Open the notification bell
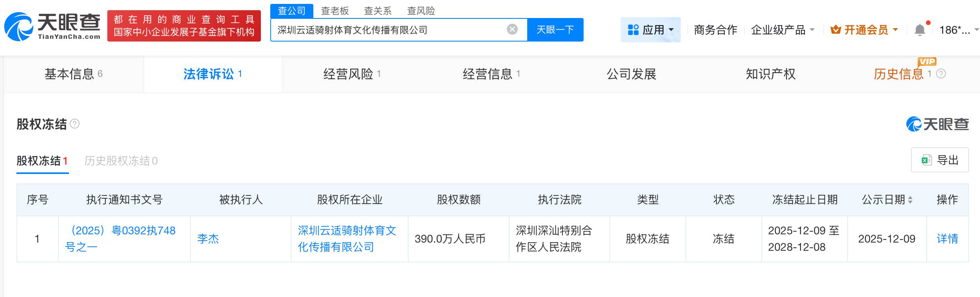Image resolution: width=980 pixels, height=297 pixels. pyautogui.click(x=919, y=30)
